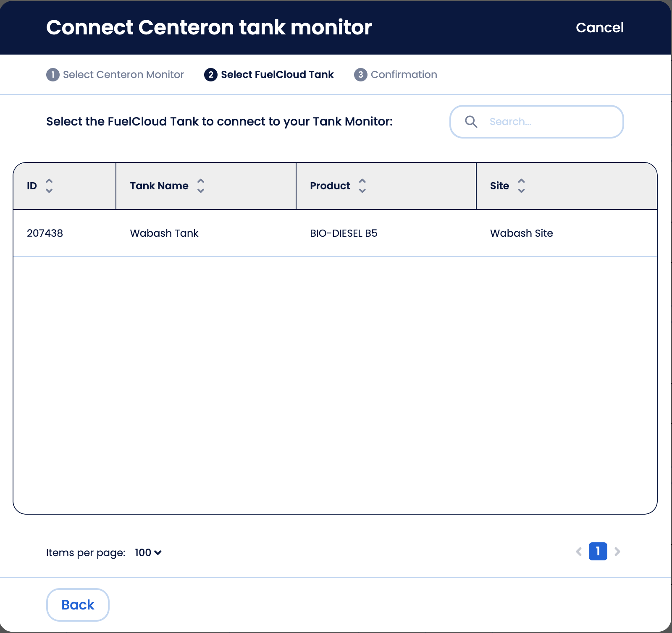Sort by Product column arrows icon
The image size is (672, 633).
click(x=362, y=186)
